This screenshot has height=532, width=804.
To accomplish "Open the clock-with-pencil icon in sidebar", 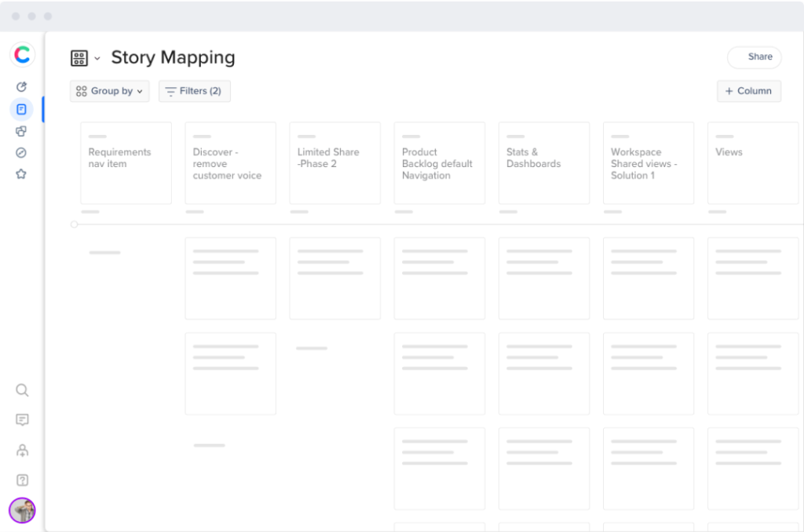I will click(22, 87).
